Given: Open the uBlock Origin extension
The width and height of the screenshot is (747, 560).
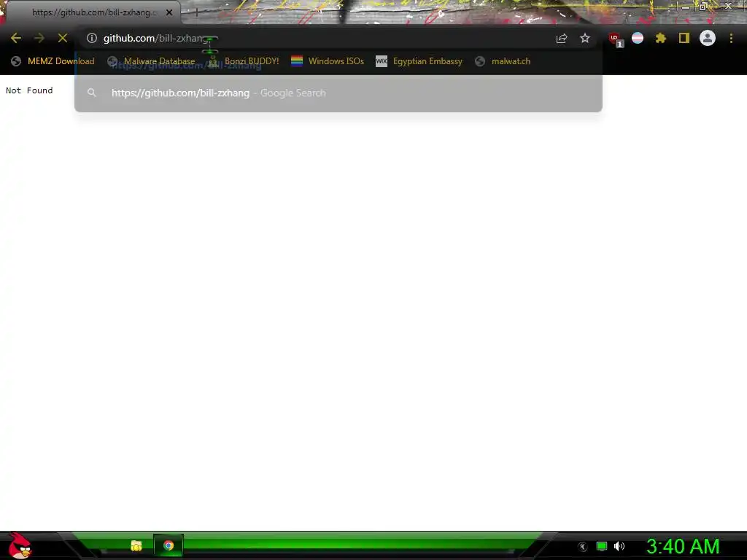Looking at the screenshot, I should 616,39.
